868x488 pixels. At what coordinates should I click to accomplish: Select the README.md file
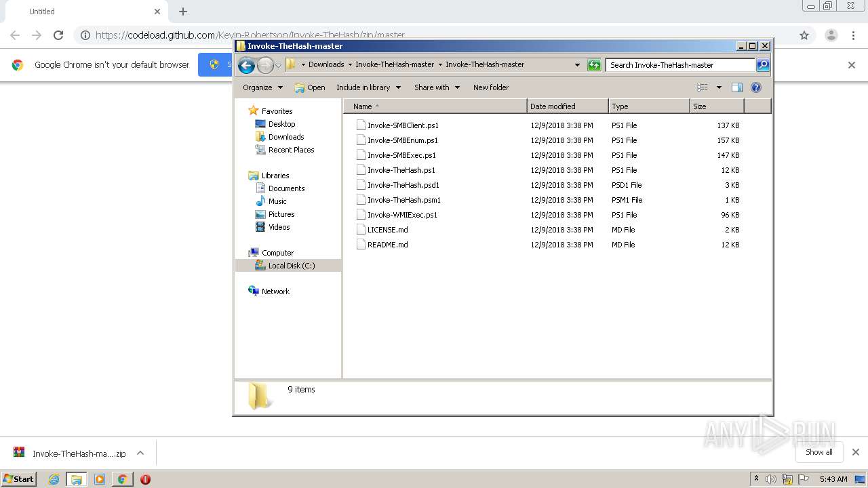pyautogui.click(x=387, y=245)
